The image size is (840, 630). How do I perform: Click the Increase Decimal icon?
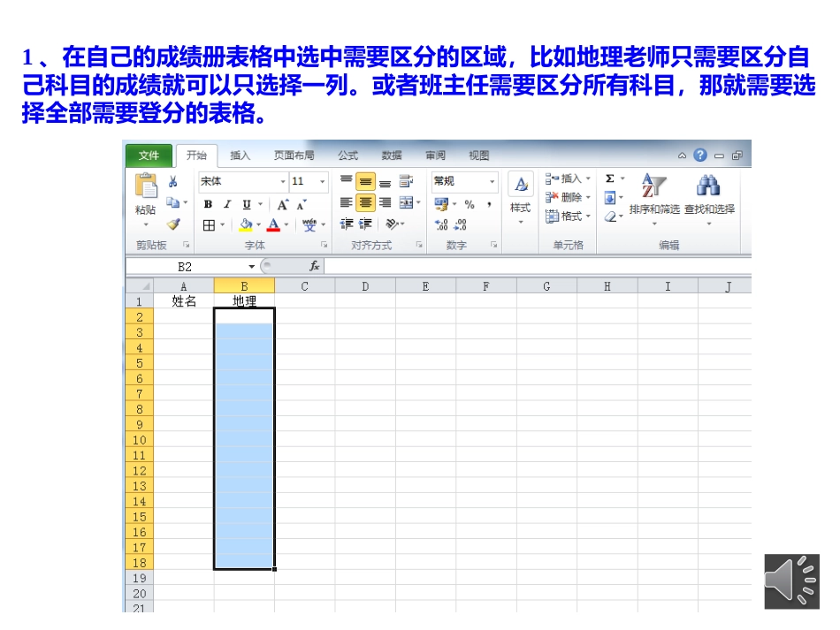coord(441,224)
